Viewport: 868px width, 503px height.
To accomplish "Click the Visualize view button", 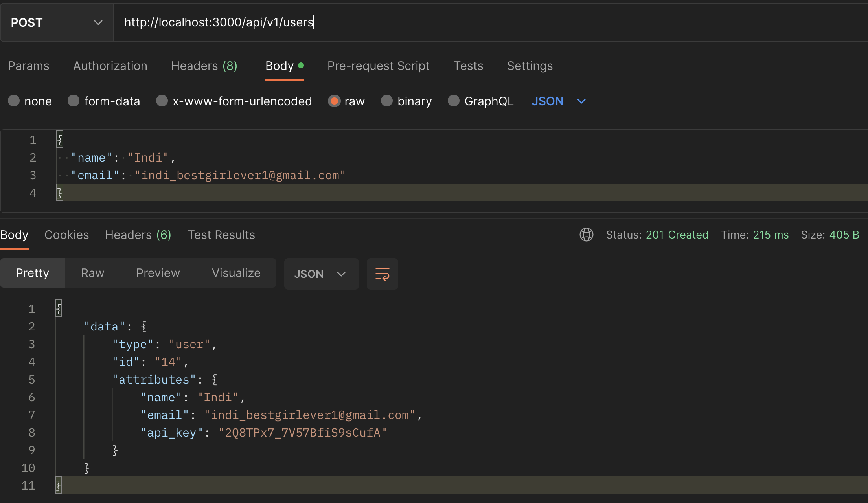I will (236, 273).
